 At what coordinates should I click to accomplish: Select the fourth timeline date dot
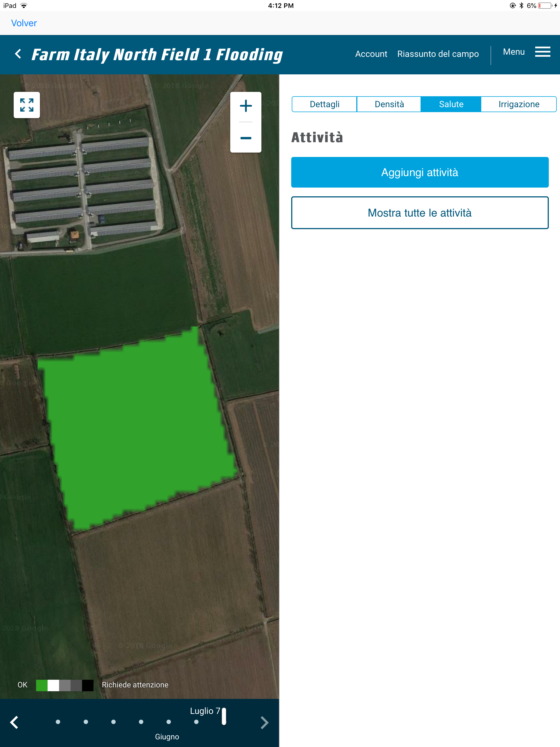pyautogui.click(x=141, y=722)
